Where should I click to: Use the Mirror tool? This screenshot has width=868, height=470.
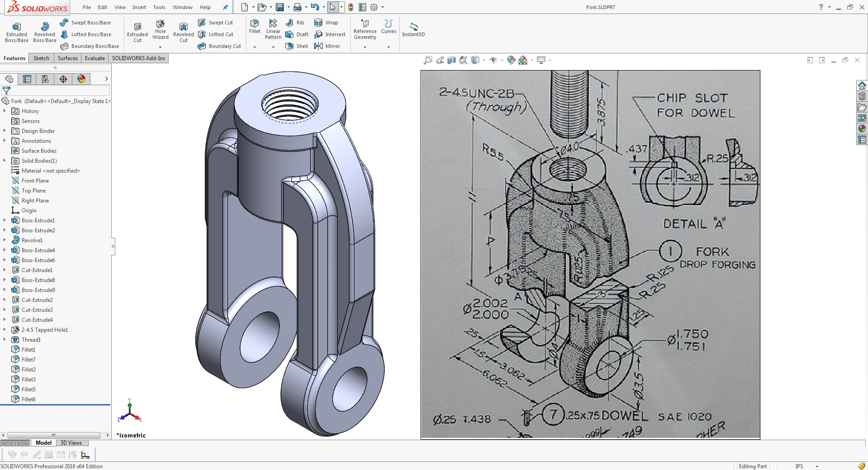327,46
